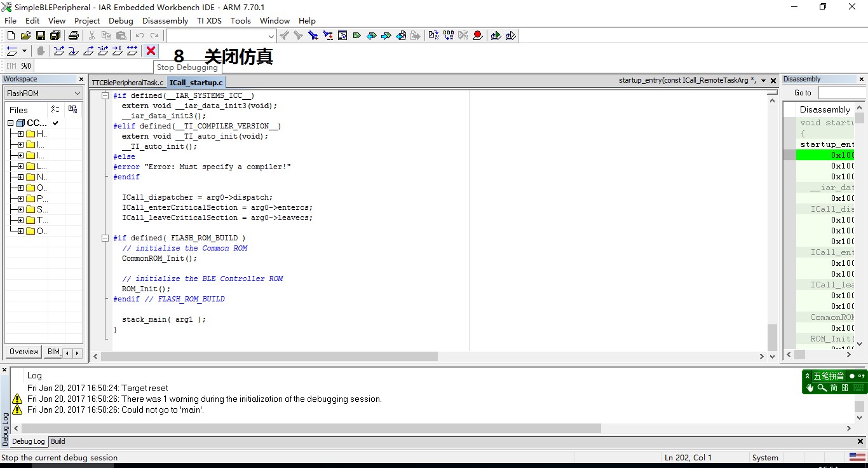Open the quick search combo box

221,36
